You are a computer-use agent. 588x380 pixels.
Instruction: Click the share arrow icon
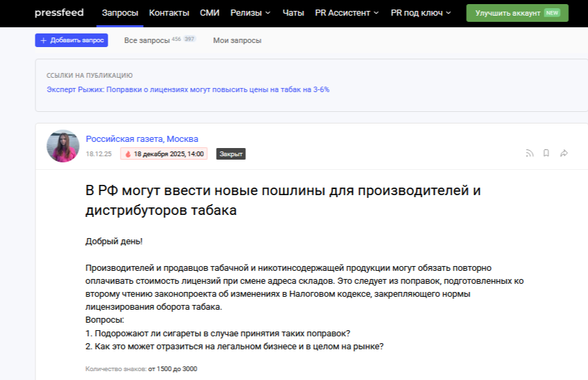[564, 154]
